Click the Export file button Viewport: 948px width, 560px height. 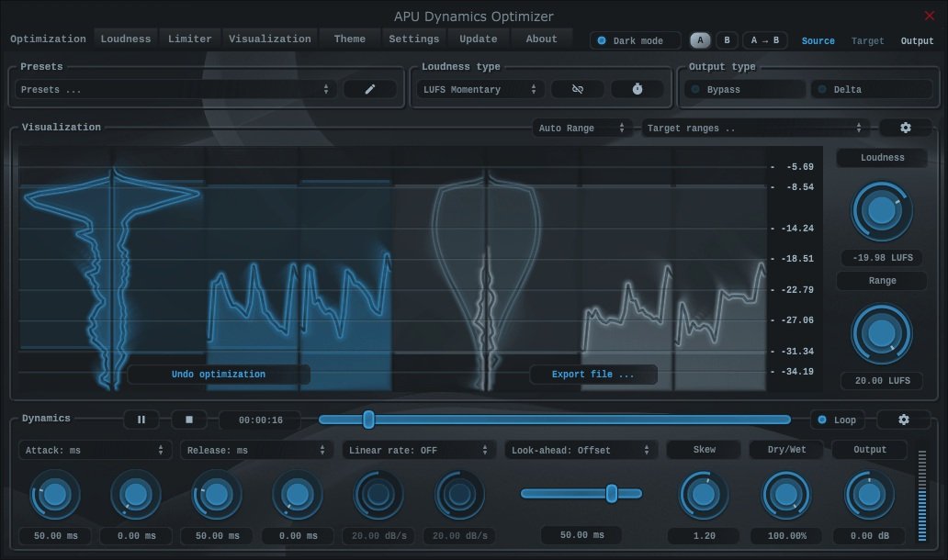[x=593, y=375]
